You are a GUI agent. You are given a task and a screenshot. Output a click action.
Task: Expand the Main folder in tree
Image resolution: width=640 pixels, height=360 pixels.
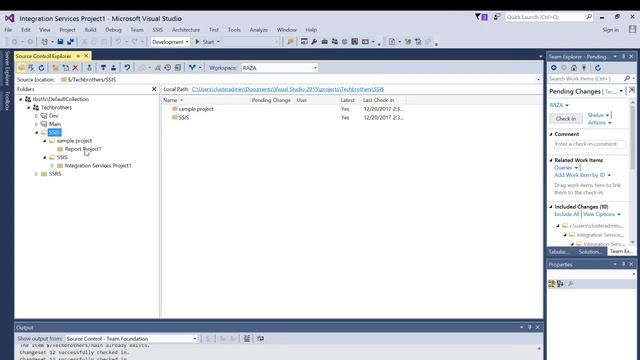click(x=36, y=124)
